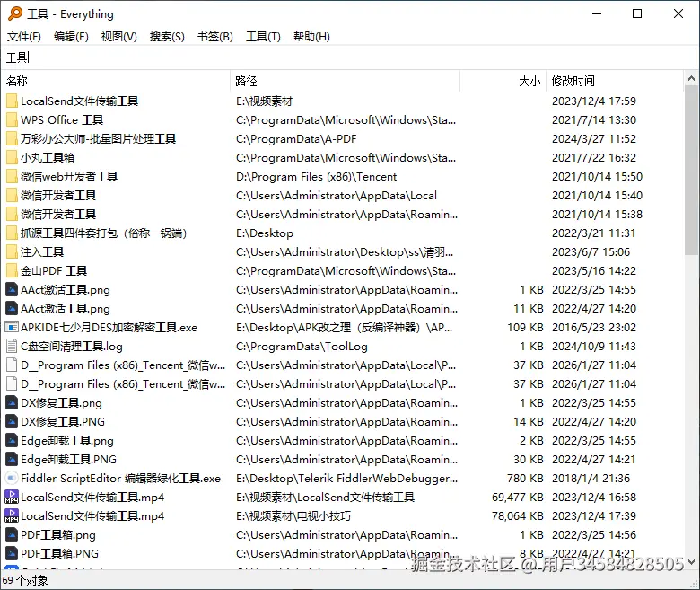Click folder icon of 微信开发者工具 modified 2021/10/14 15:40
The height and width of the screenshot is (590, 700).
point(12,195)
